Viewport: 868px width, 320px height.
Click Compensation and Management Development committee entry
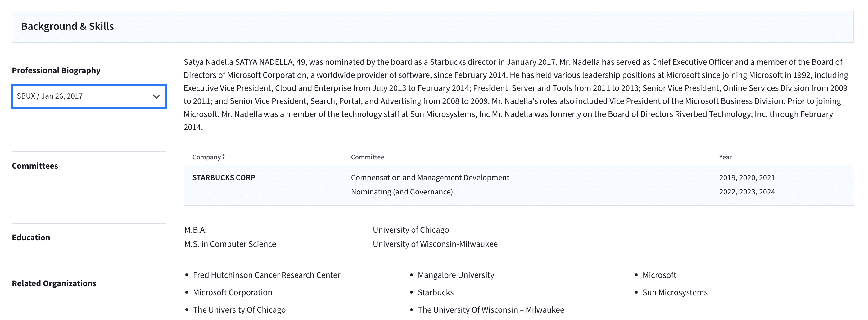click(430, 178)
